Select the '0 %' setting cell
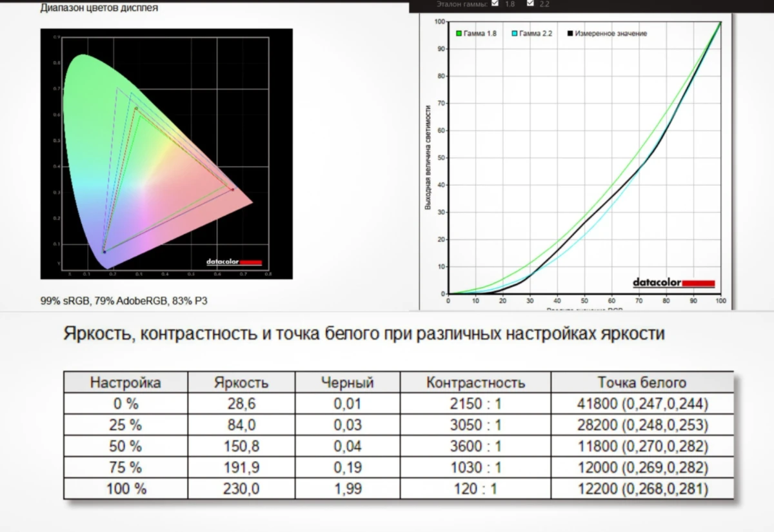This screenshot has height=532, width=774. coord(126,404)
